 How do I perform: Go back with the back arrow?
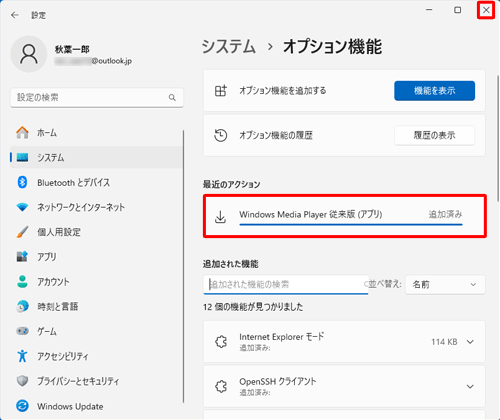click(15, 15)
